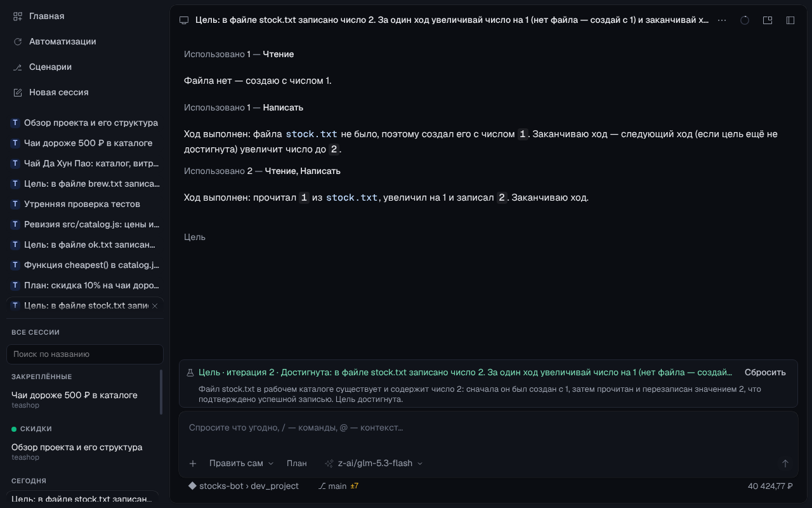This screenshot has width=812, height=508.
Task: Click the goal flask icon
Action: click(190, 373)
